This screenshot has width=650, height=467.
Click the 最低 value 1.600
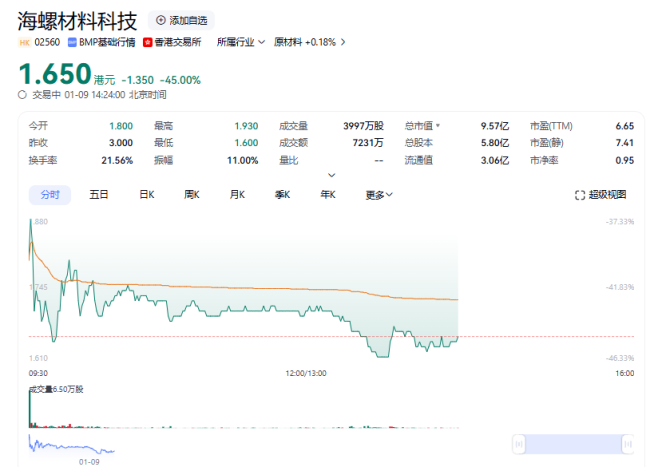point(246,143)
